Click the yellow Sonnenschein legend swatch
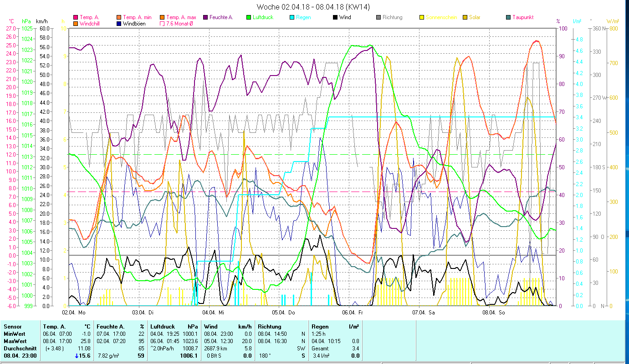Viewport: 629px width, 364px height. [x=421, y=17]
